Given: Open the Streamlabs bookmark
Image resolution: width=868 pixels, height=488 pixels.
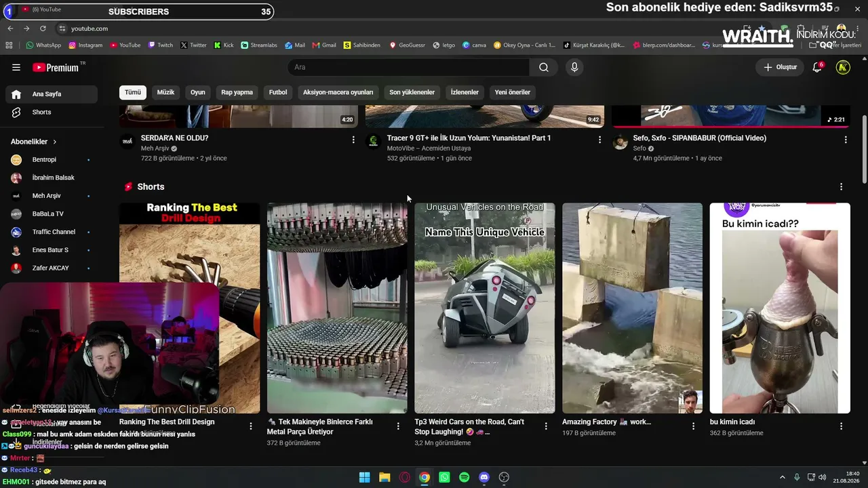Looking at the screenshot, I should (x=259, y=45).
